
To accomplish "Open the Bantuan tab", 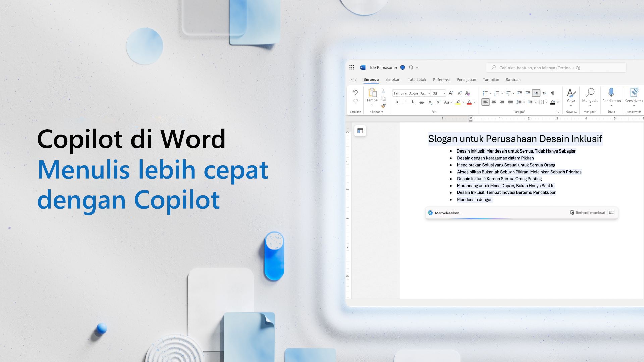I will tap(513, 80).
